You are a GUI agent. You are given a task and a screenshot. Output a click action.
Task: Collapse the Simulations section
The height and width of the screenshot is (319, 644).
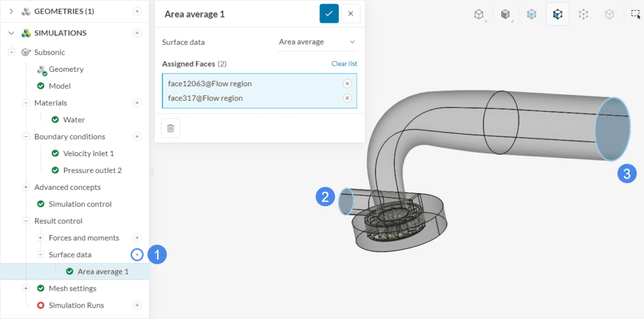tap(11, 33)
